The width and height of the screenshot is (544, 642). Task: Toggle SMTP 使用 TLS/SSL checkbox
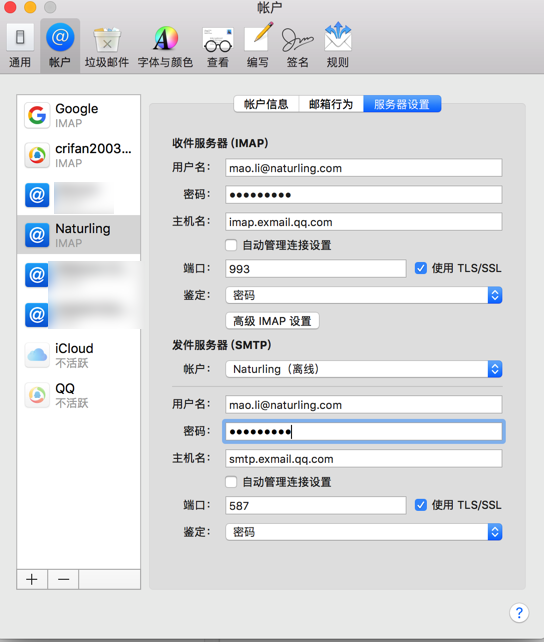[421, 505]
